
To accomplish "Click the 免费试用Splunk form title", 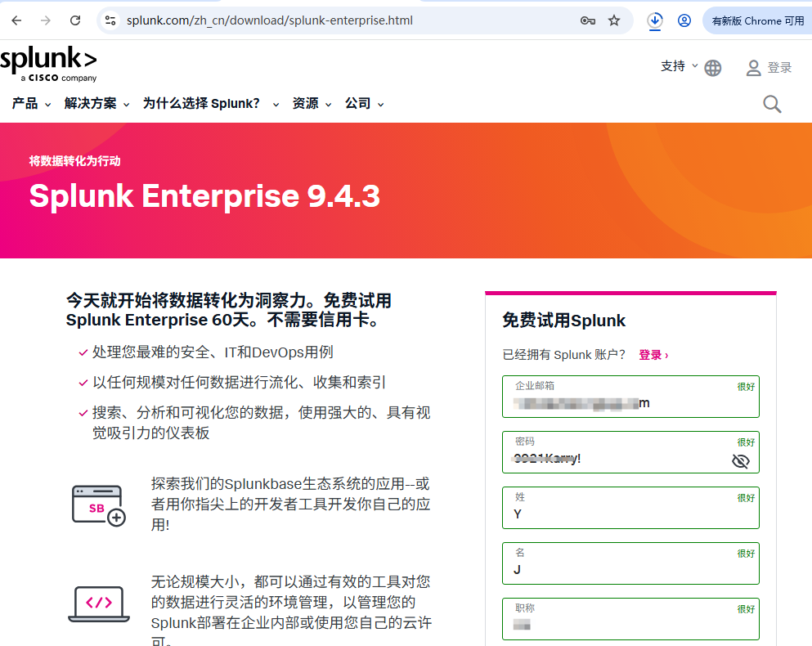I will 564,321.
